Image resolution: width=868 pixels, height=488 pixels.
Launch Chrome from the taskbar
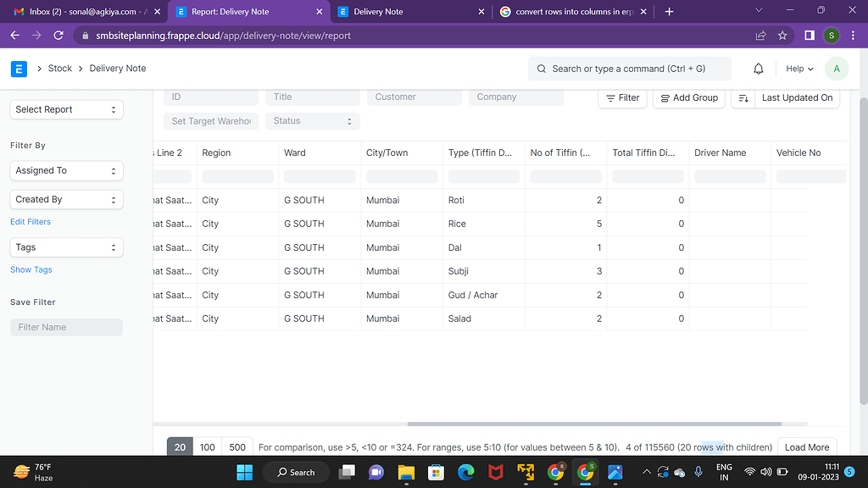pyautogui.click(x=586, y=472)
